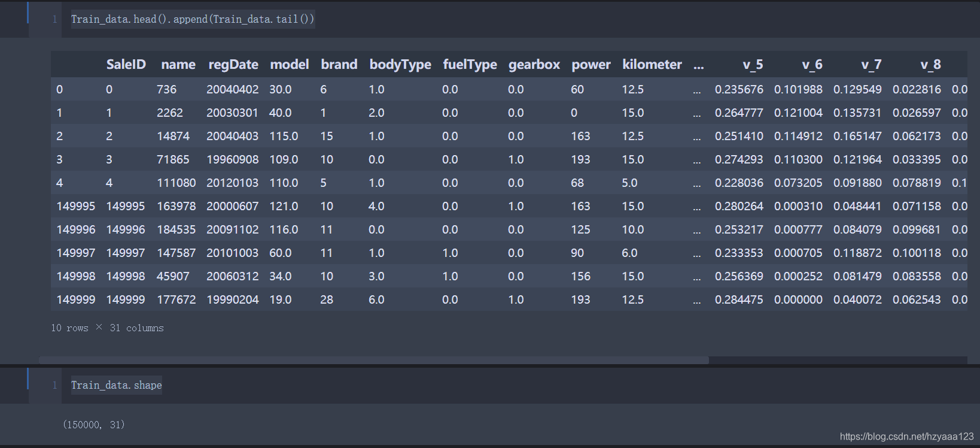This screenshot has width=980, height=448.
Task: Click the regDate cell 20000607
Action: tap(233, 206)
